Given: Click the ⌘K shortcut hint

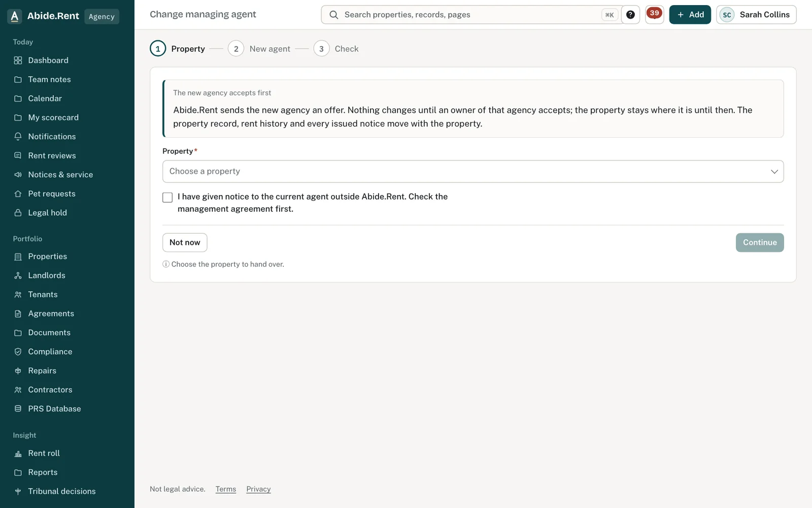Looking at the screenshot, I should pyautogui.click(x=610, y=15).
